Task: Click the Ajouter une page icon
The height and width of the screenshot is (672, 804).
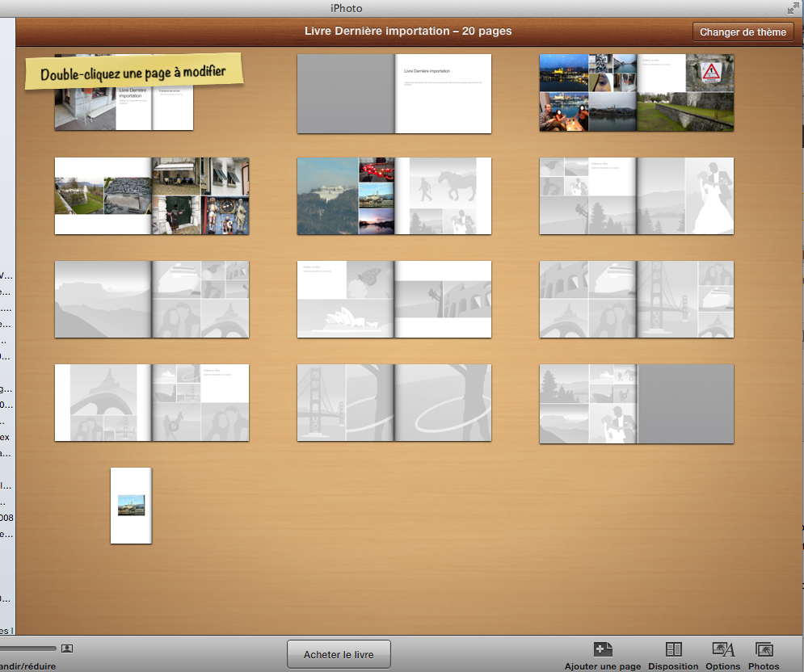Action: (602, 649)
